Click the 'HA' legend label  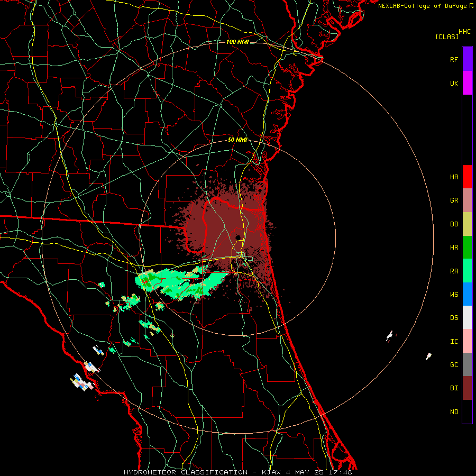click(x=454, y=177)
